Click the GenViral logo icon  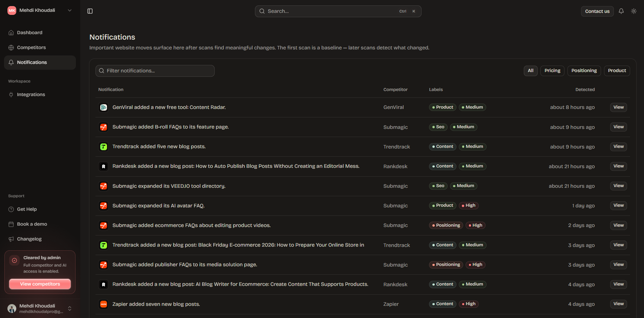(104, 108)
